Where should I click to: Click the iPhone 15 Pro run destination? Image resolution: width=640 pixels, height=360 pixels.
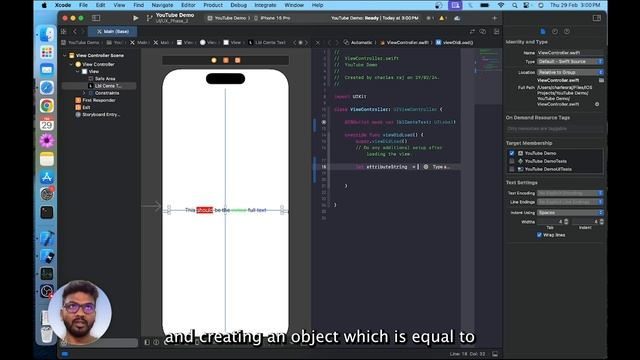(272, 18)
